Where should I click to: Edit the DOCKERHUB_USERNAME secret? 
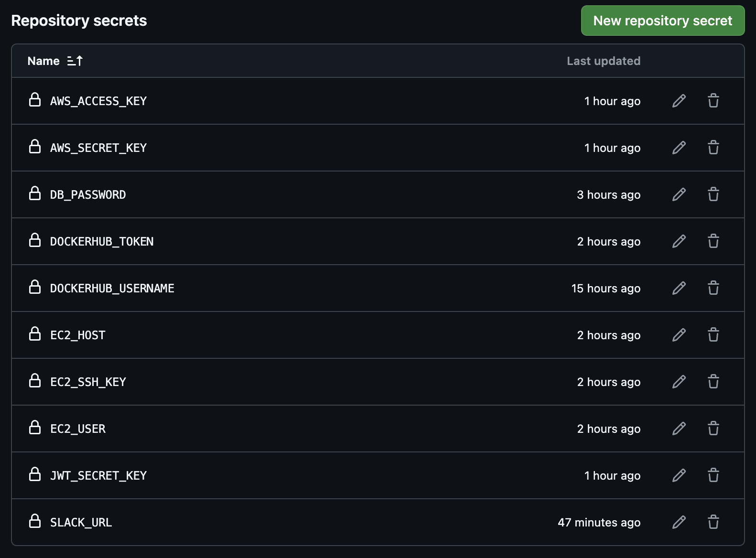(679, 288)
